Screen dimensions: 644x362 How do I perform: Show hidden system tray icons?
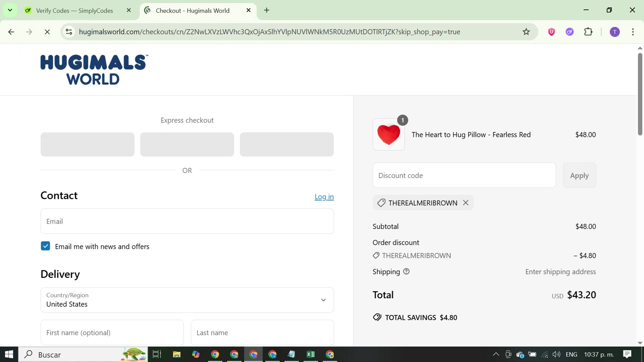pyautogui.click(x=496, y=354)
